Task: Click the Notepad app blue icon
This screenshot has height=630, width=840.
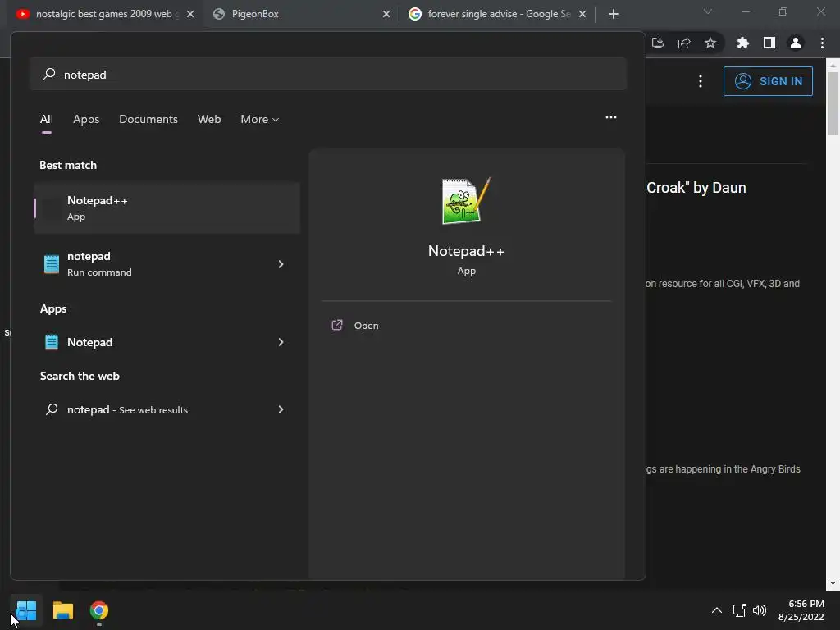Action: [52, 342]
